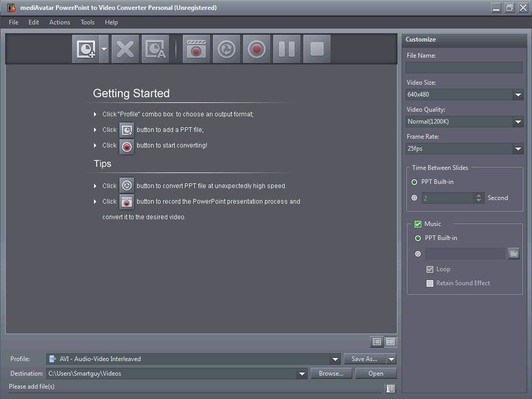Open the Destination path dropdown

point(302,374)
